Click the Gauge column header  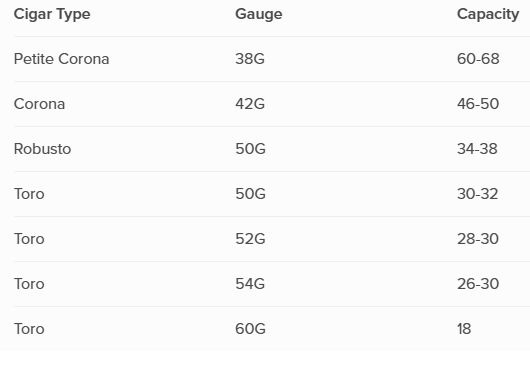click(x=259, y=15)
